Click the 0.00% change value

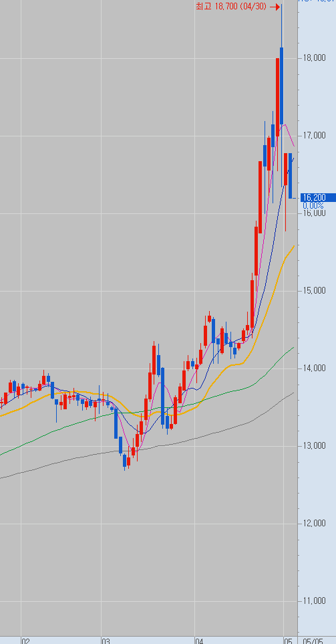313,205
